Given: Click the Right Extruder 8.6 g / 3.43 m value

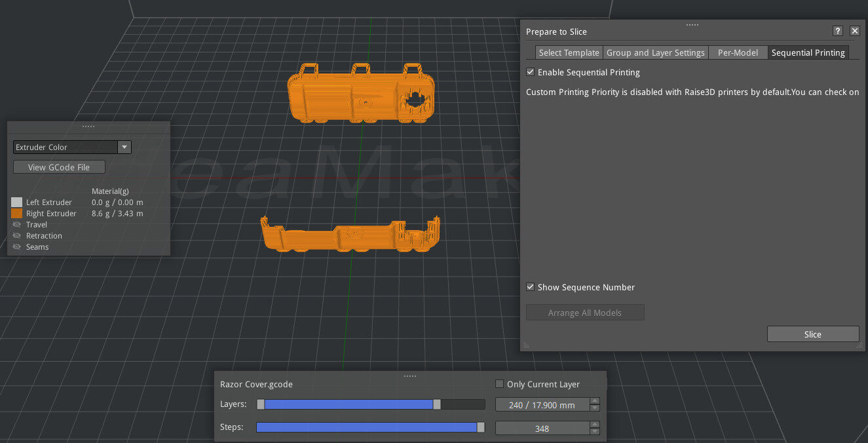Looking at the screenshot, I should 117,214.
